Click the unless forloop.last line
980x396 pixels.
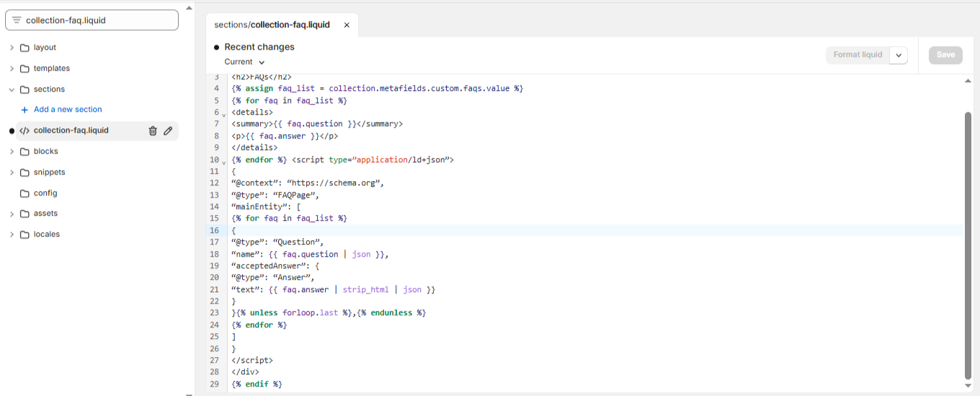tap(329, 313)
